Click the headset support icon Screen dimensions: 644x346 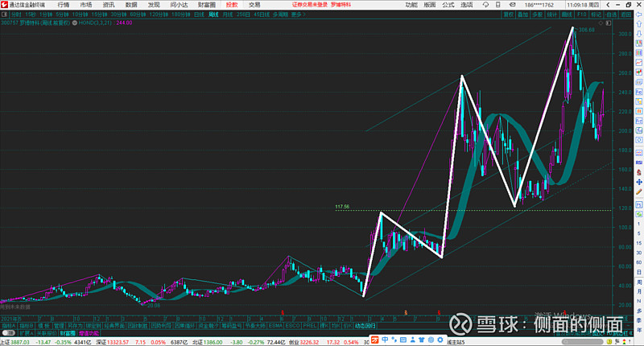point(485,5)
